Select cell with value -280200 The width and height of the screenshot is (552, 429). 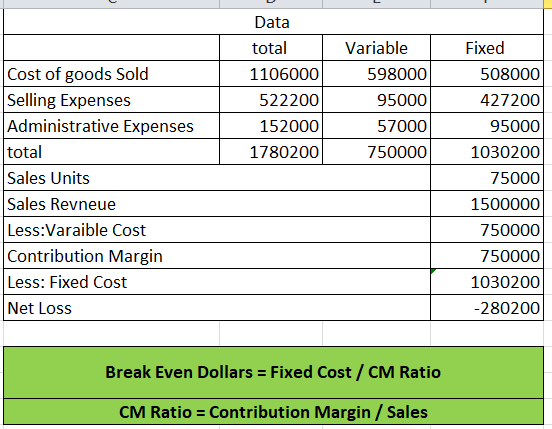487,308
